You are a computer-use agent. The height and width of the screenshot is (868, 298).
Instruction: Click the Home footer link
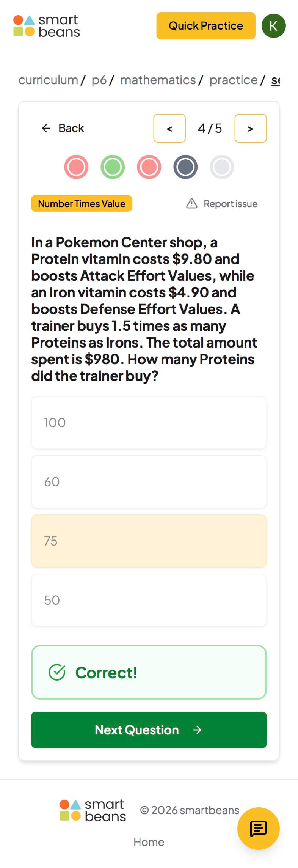149,842
